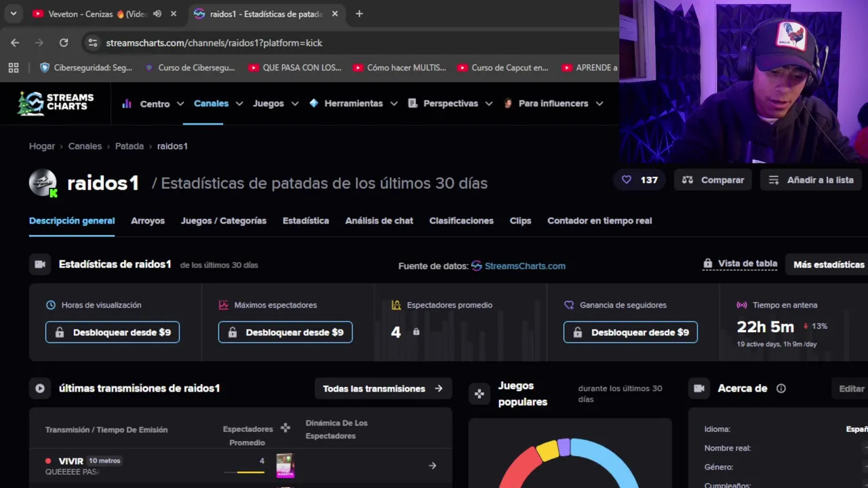View site information icon in address bar

[93, 43]
